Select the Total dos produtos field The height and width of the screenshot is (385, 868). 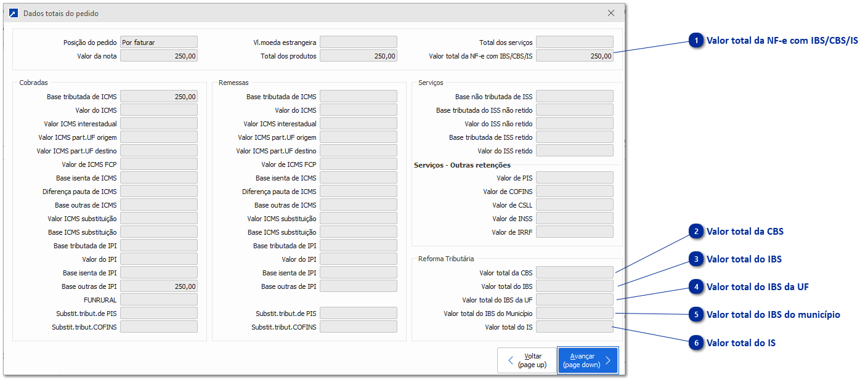(359, 56)
